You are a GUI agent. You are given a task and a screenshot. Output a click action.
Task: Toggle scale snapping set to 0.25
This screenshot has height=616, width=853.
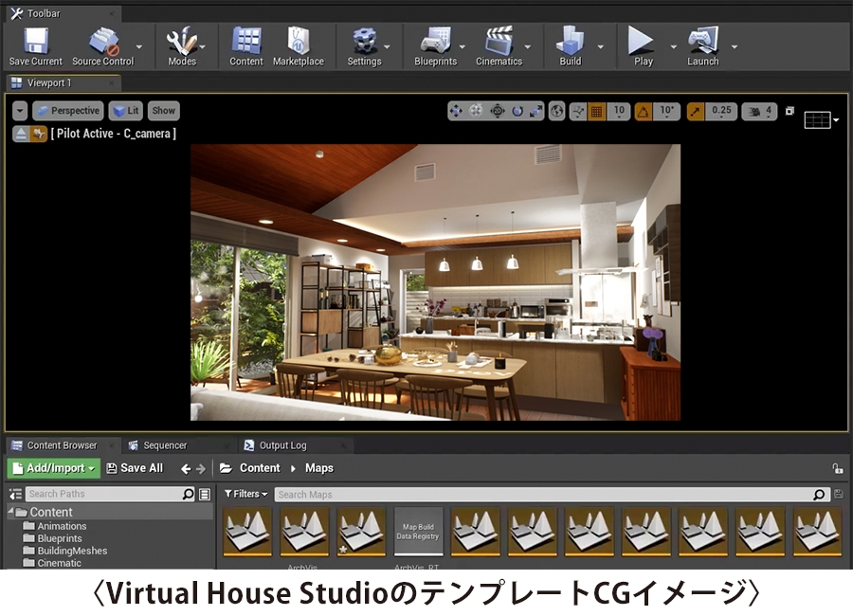click(693, 111)
